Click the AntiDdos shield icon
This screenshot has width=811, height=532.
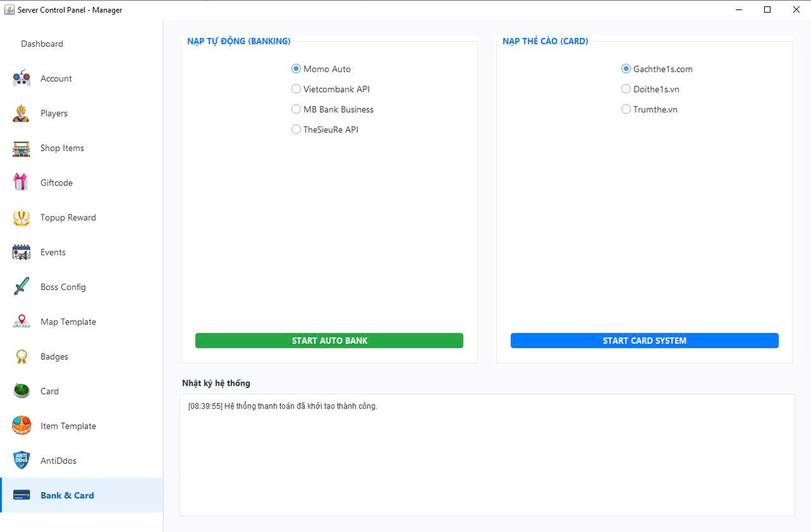pos(22,460)
